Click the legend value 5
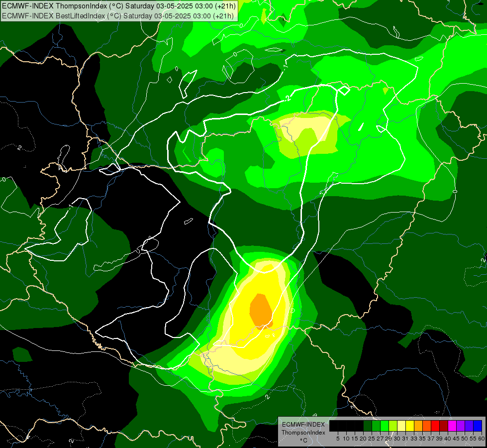Image resolution: width=487 pixels, height=448 pixels. click(x=338, y=439)
